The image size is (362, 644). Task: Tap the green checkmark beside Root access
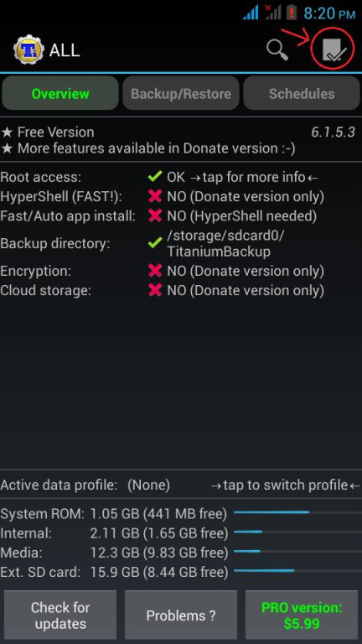pos(155,178)
